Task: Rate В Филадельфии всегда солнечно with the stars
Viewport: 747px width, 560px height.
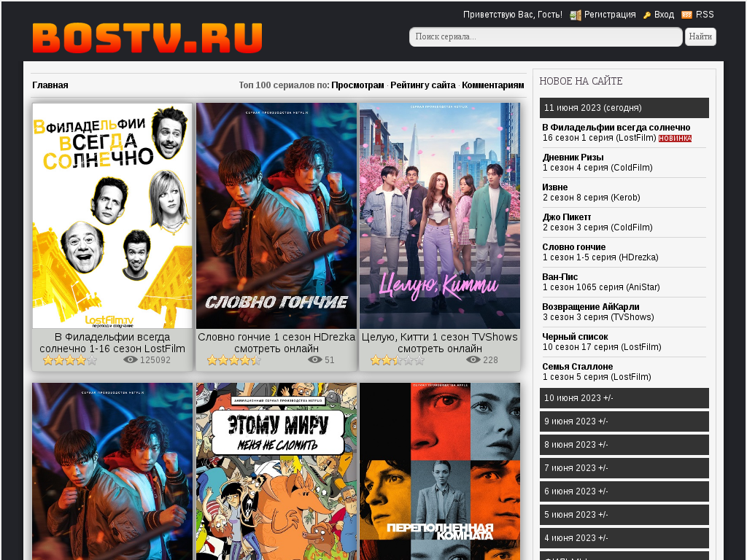Action: pos(69,360)
